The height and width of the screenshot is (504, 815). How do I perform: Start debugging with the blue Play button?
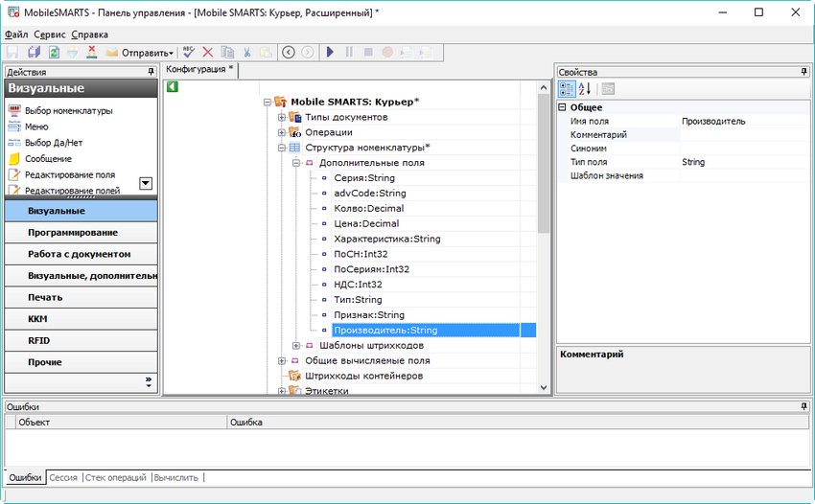330,52
